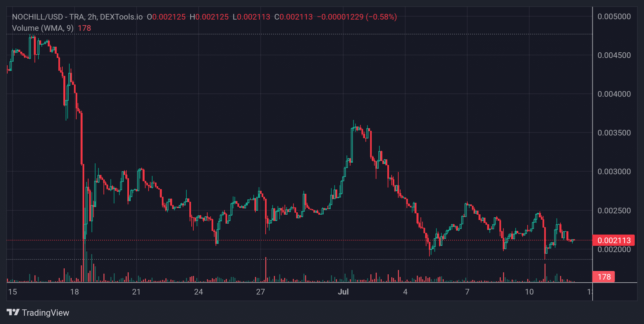Click the date label 18 on time axis
This screenshot has width=644, height=324.
coord(75,292)
